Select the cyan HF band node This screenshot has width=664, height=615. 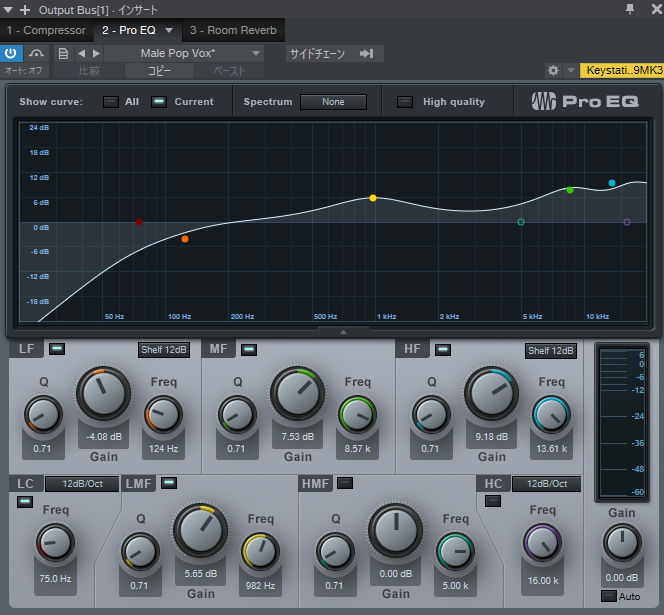(612, 183)
